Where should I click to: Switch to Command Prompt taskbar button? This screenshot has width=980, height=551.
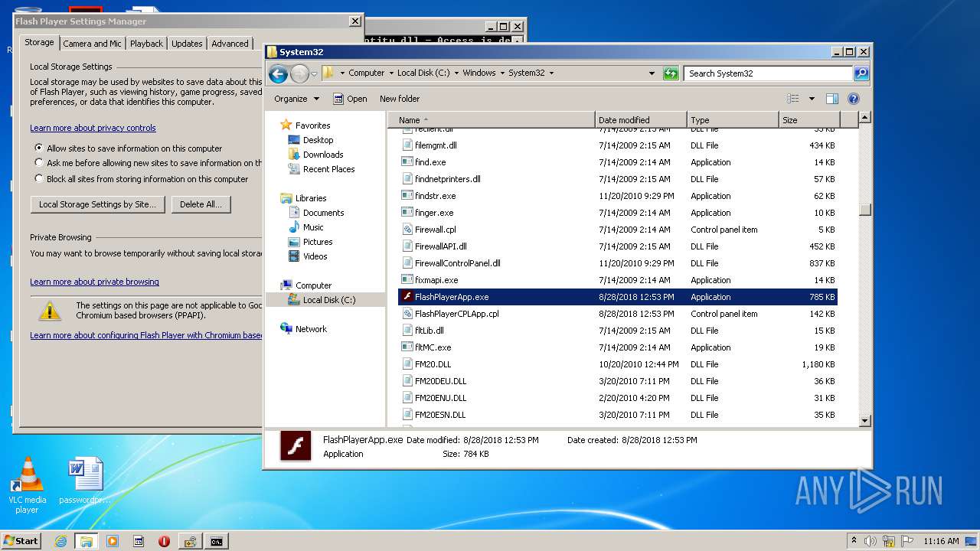click(x=217, y=541)
